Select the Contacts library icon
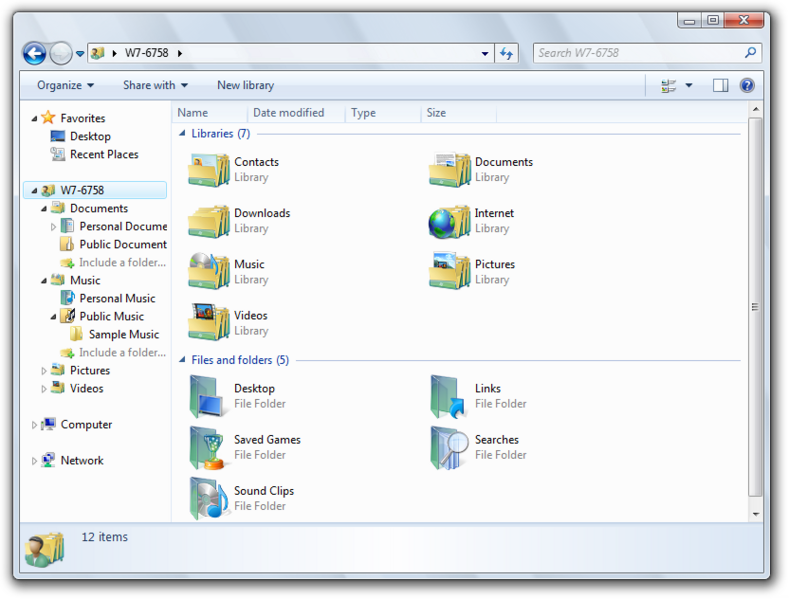The image size is (789, 599). coord(209,170)
